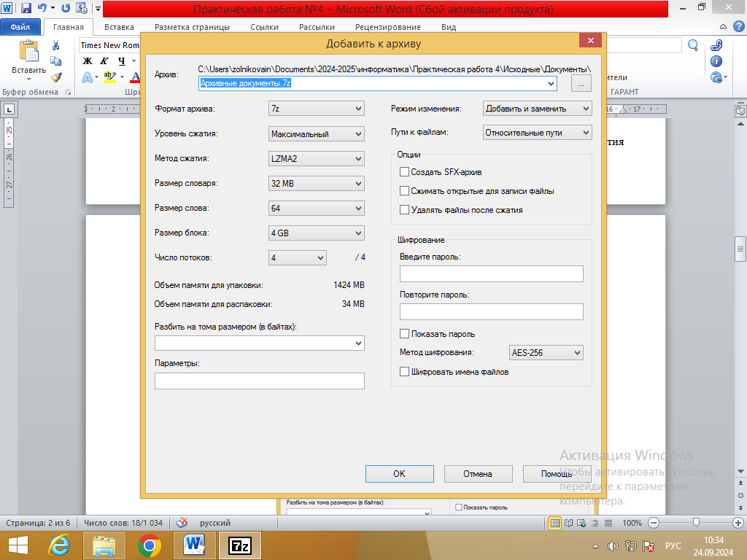Open the Файл tab in Word
Screen dimensions: 747x560
click(x=20, y=27)
